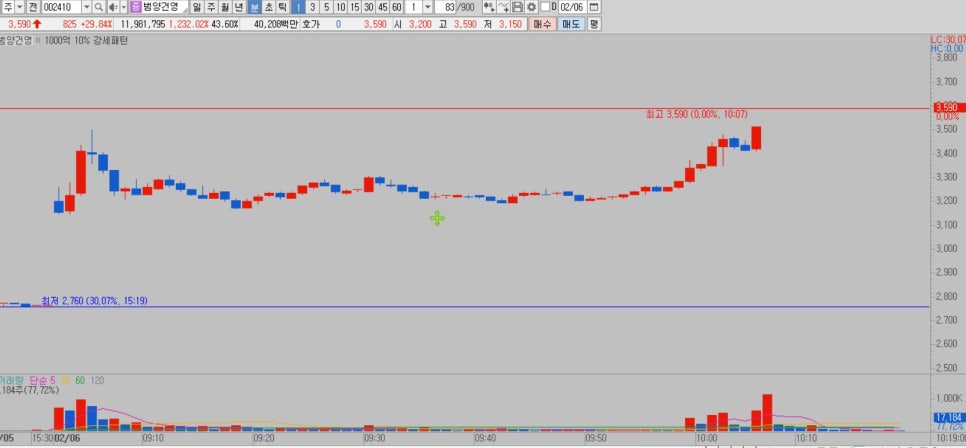Expand the stock code 002410 dropdown
Image resolution: width=966 pixels, height=448 pixels.
tap(86, 7)
